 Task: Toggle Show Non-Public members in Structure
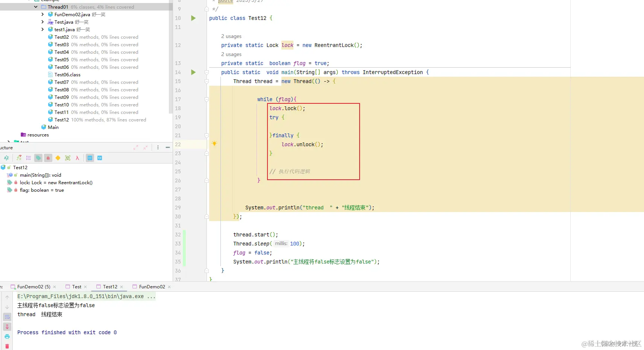48,158
